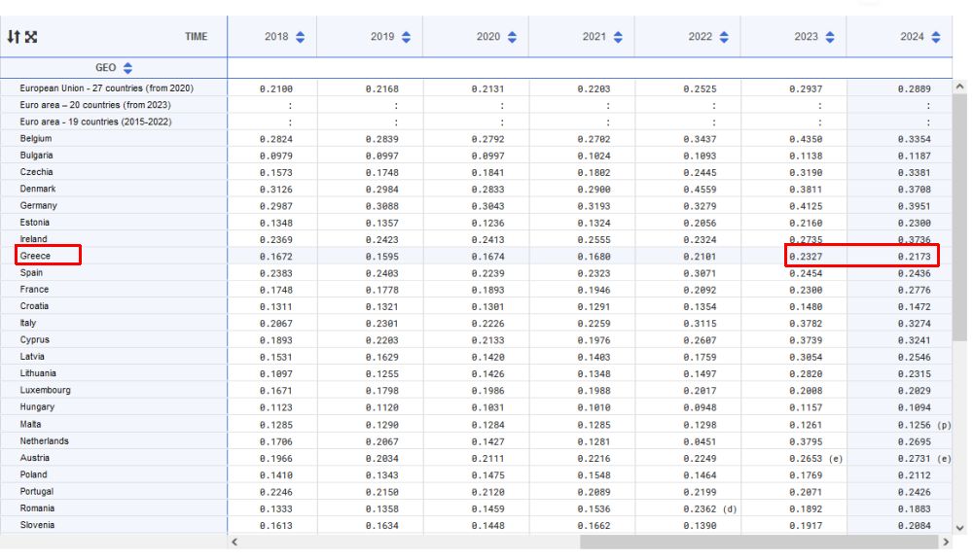Click the horizontal scrollbar left arrow
This screenshot has height=560, width=973.
coord(234,542)
